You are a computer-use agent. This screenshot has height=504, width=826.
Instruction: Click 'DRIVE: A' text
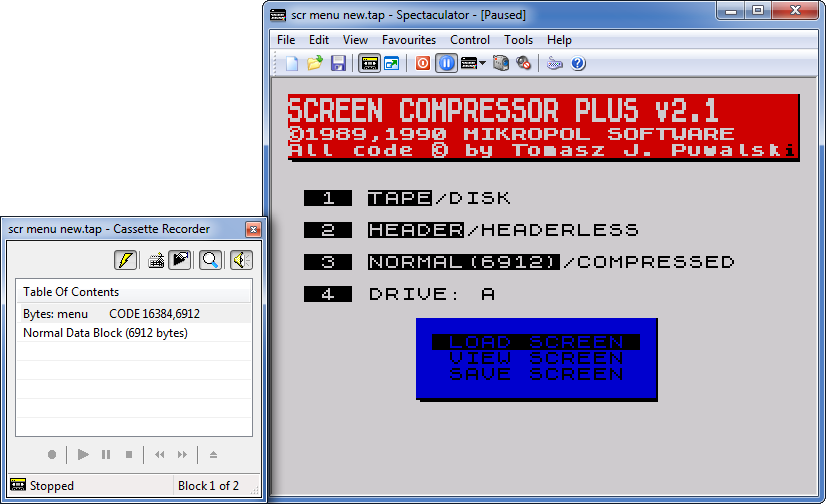pos(432,294)
